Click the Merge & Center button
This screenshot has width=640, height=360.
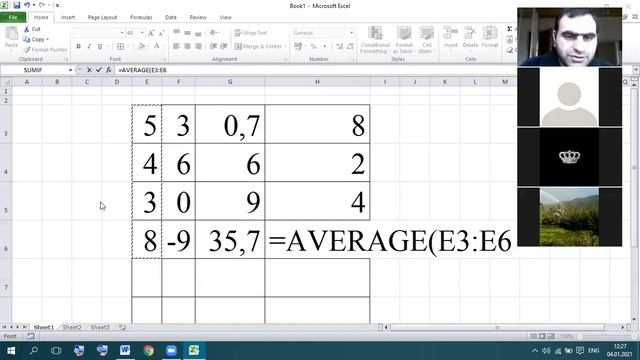[260, 47]
